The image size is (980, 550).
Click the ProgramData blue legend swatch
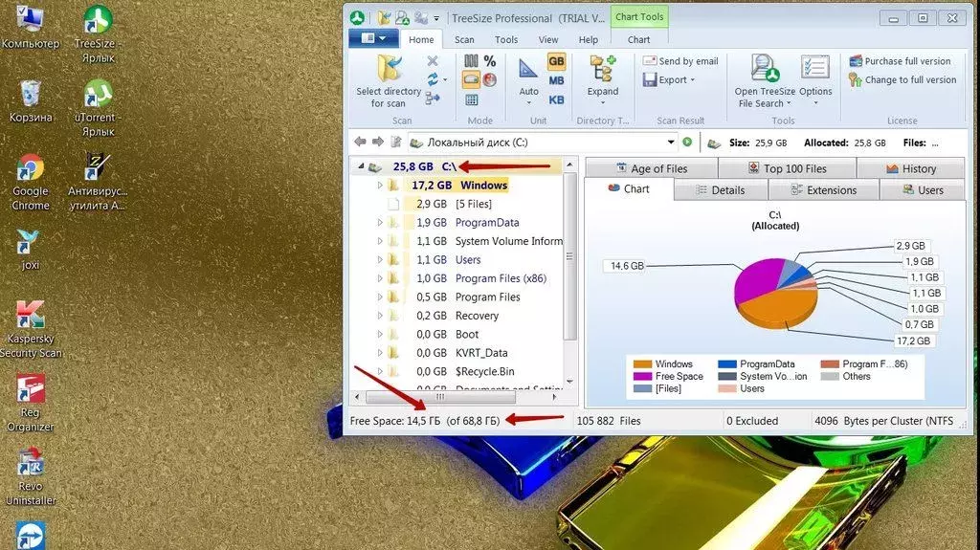[x=727, y=363]
